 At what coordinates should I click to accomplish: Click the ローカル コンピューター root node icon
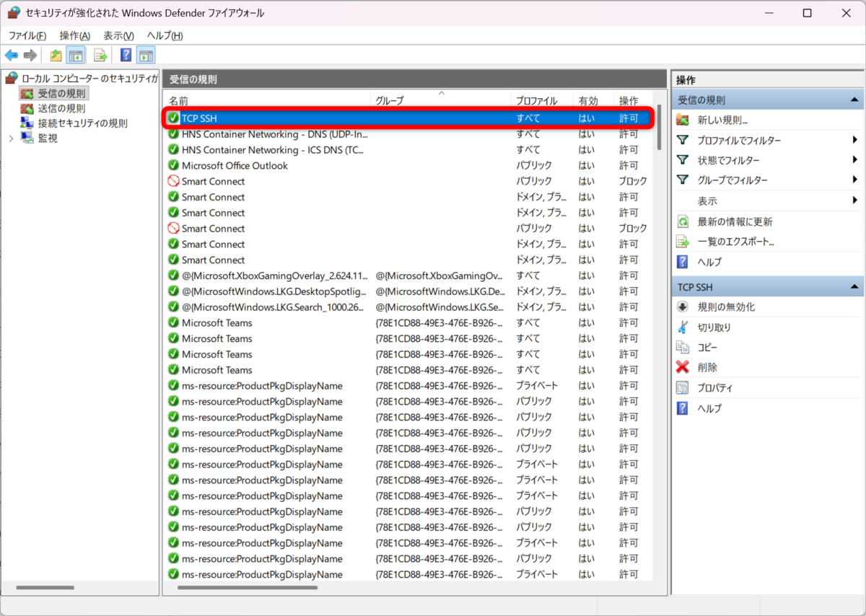[x=12, y=78]
